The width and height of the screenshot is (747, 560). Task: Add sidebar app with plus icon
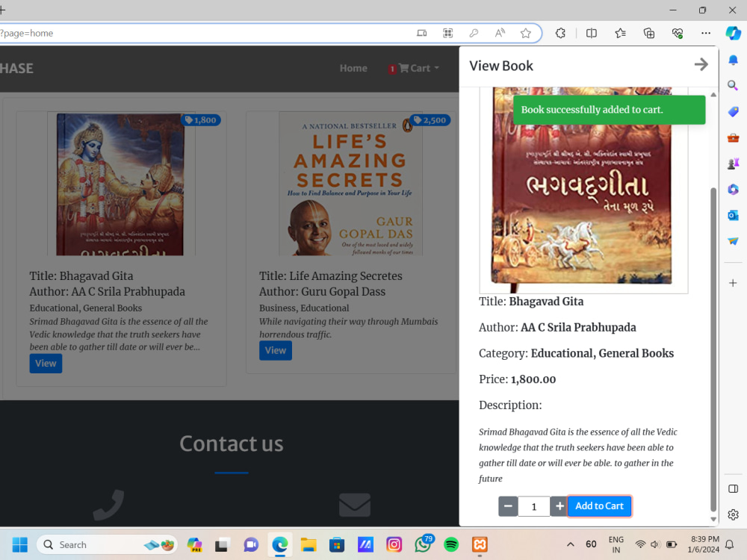click(x=734, y=283)
